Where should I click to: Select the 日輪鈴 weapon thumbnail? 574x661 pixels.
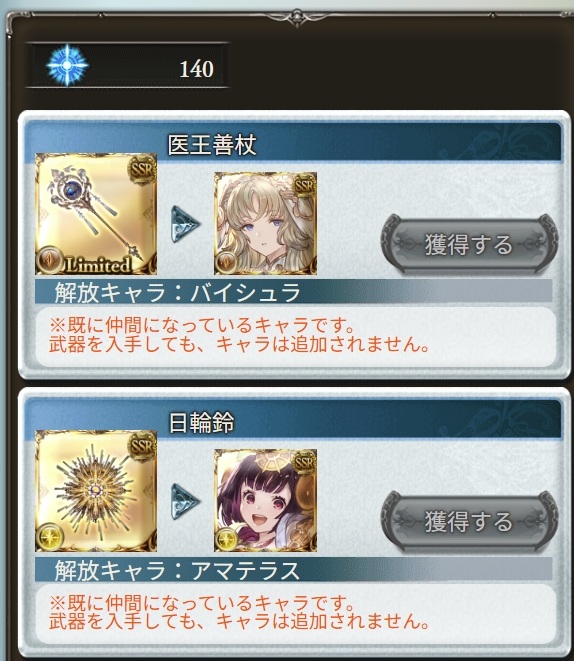click(96, 491)
